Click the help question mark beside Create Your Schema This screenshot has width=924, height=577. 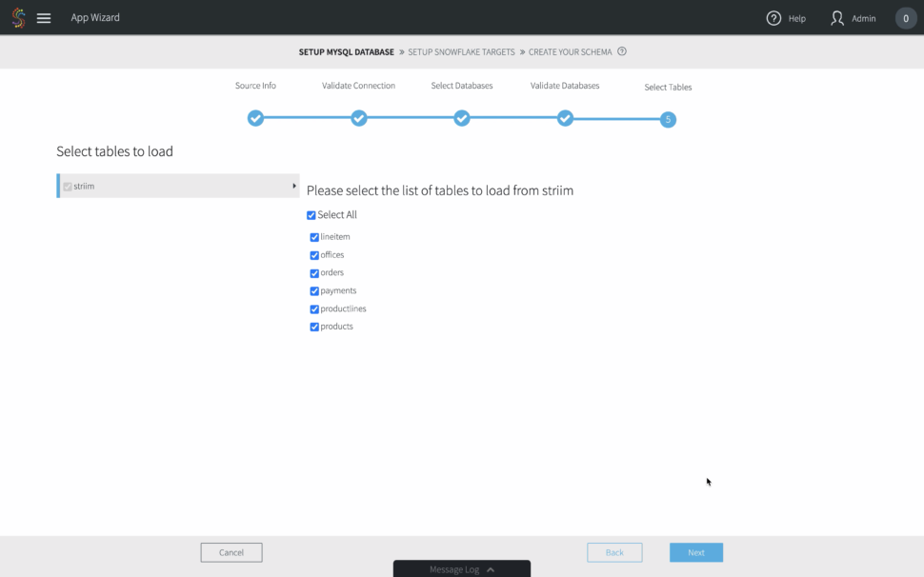(622, 51)
